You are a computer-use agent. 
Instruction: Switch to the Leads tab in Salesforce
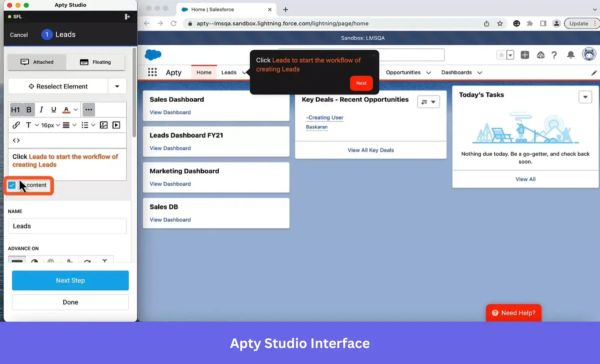[229, 72]
